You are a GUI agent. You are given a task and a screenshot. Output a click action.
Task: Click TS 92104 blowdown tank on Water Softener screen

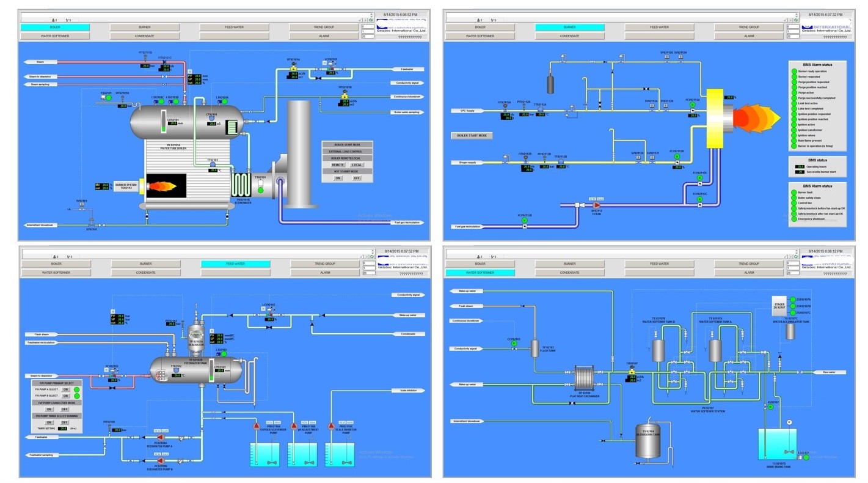click(x=648, y=441)
